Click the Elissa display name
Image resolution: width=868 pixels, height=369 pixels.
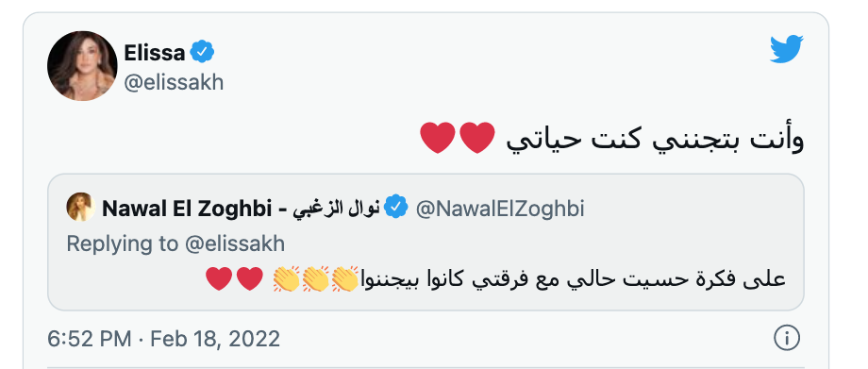pos(155,53)
